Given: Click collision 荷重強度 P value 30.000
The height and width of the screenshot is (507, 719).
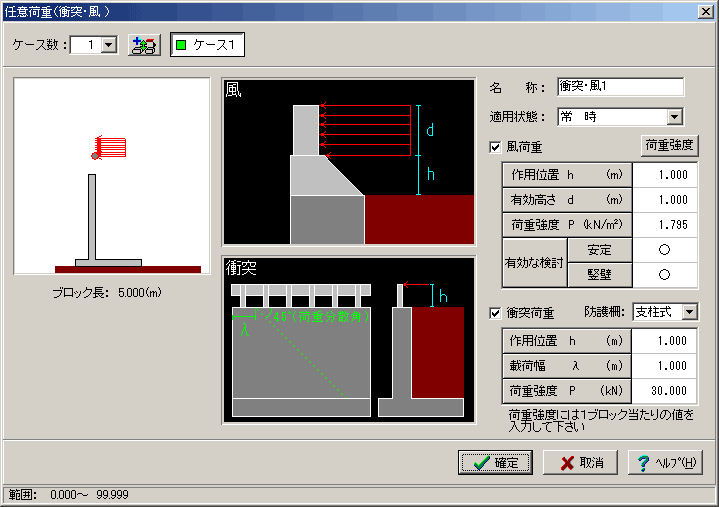Looking at the screenshot, I should (x=664, y=391).
